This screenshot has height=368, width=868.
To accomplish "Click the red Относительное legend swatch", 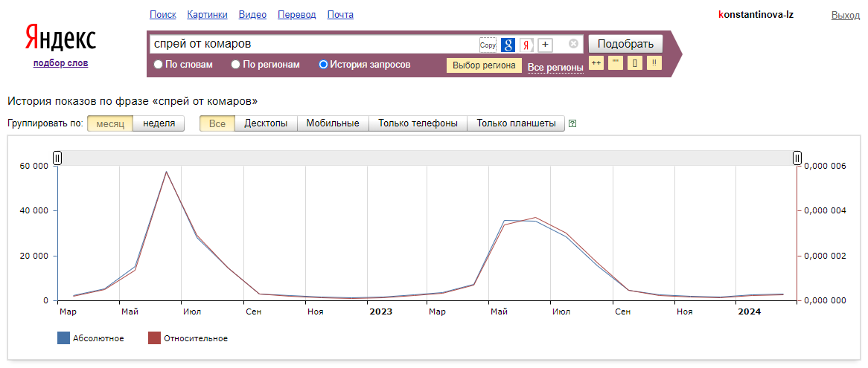I will point(154,338).
